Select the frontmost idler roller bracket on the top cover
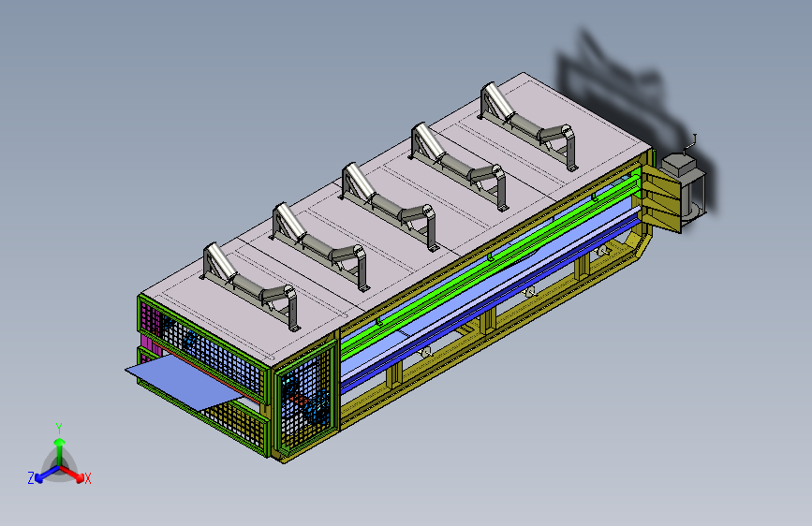Viewport: 812px width, 526px height. click(x=251, y=285)
